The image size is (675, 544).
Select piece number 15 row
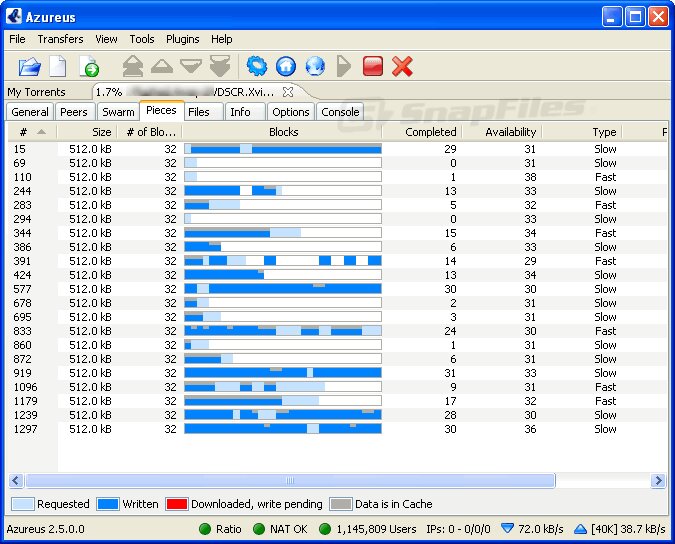pyautogui.click(x=338, y=149)
